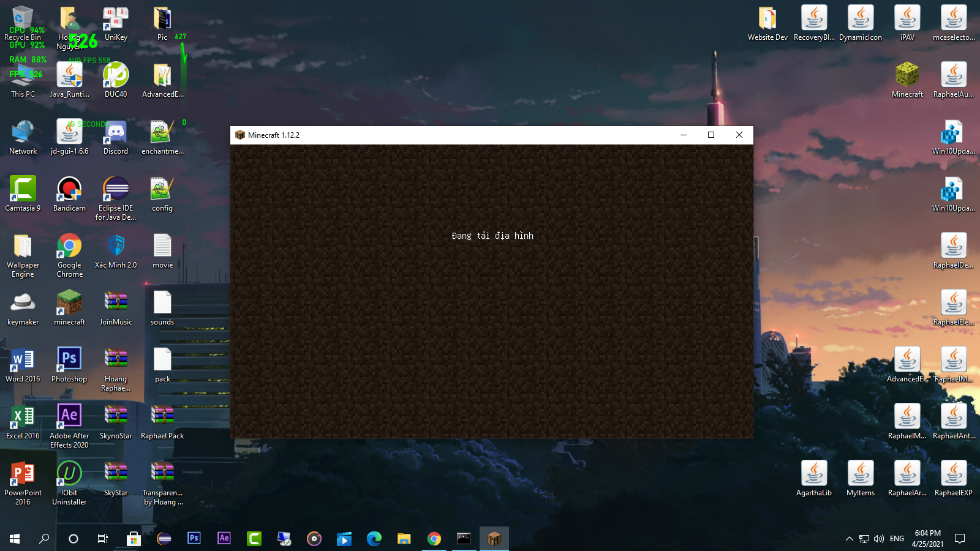Open the Windows Start menu
The height and width of the screenshot is (551, 980).
coord(15,539)
